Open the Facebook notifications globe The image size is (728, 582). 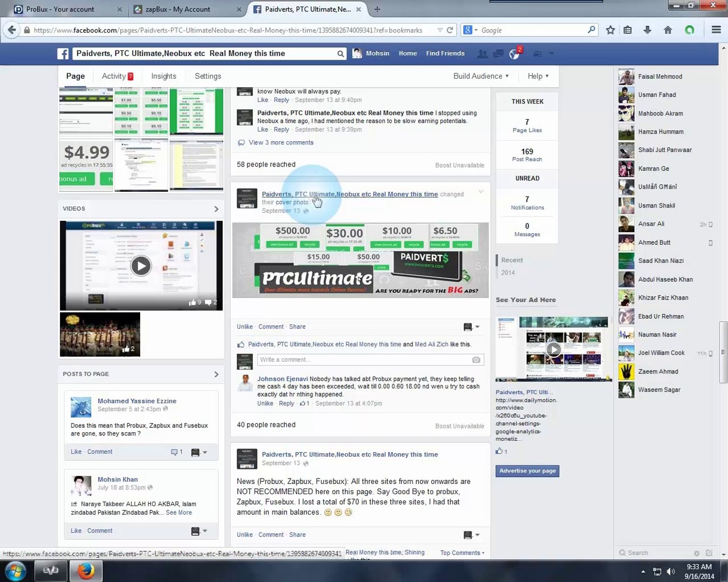[514, 53]
